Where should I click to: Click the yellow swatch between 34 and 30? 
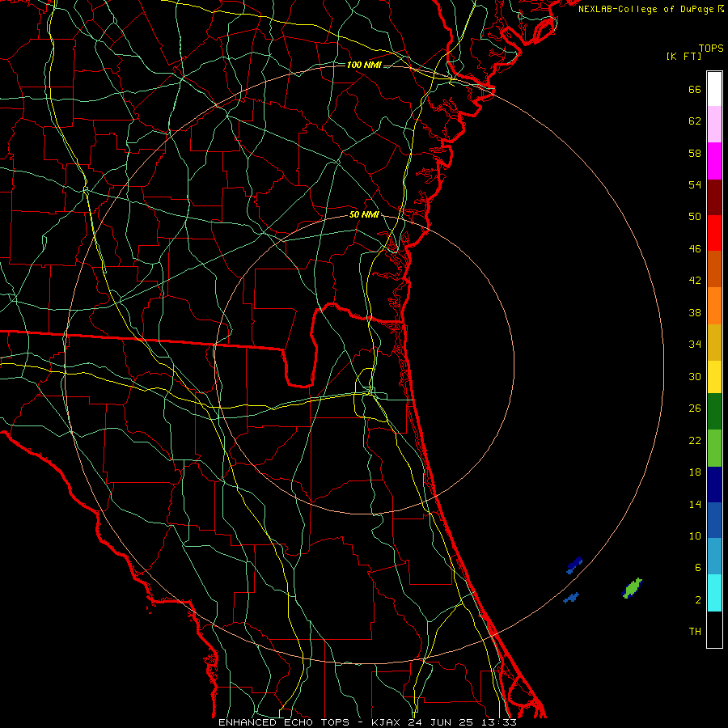[x=714, y=377]
